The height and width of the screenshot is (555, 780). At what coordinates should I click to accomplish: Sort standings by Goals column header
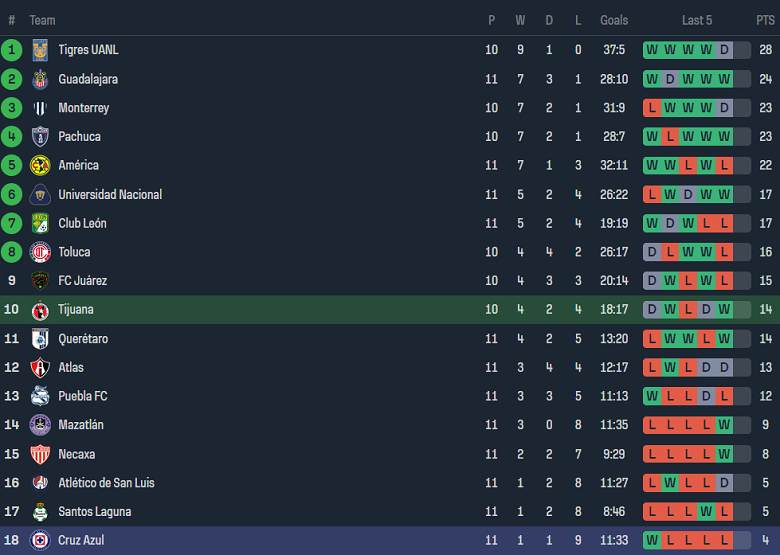614,20
